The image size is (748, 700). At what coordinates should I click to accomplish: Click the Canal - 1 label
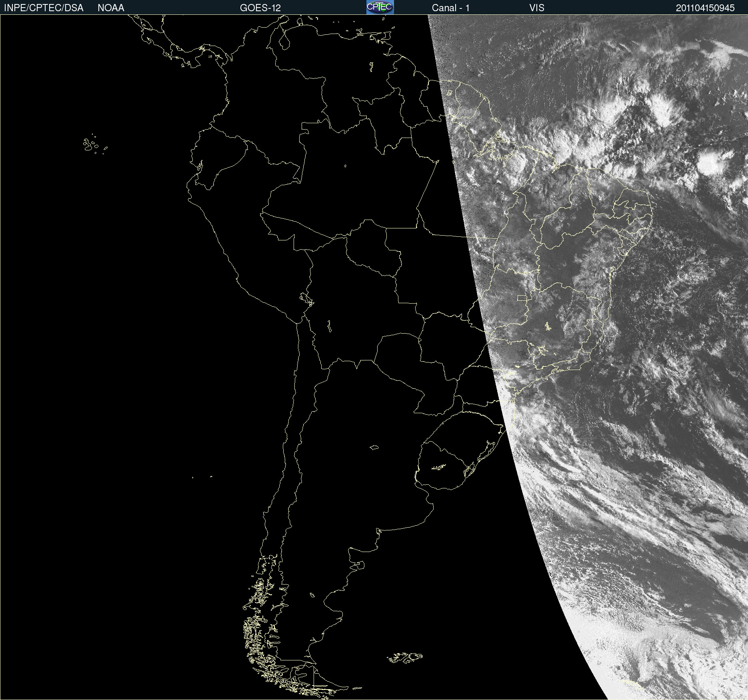[450, 8]
